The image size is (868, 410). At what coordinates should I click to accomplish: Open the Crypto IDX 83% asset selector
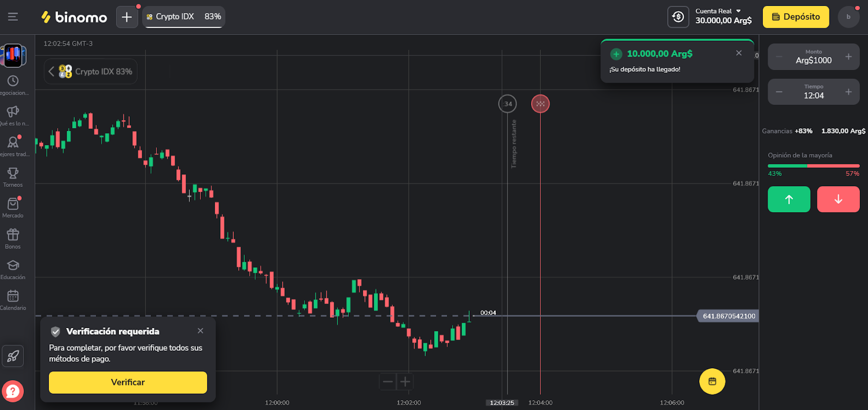coord(91,72)
